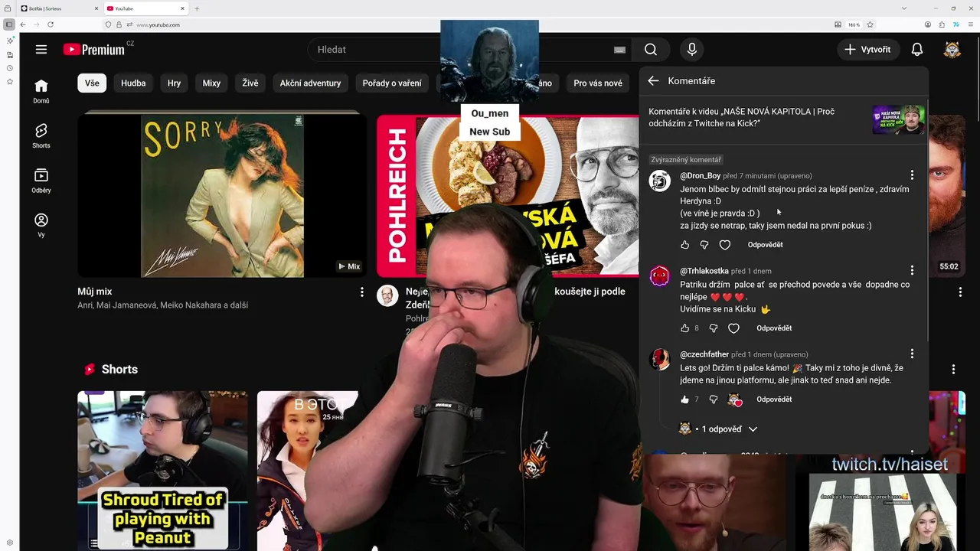Viewport: 980px width, 551px height.
Task: Open @czechfather username link
Action: pos(704,354)
